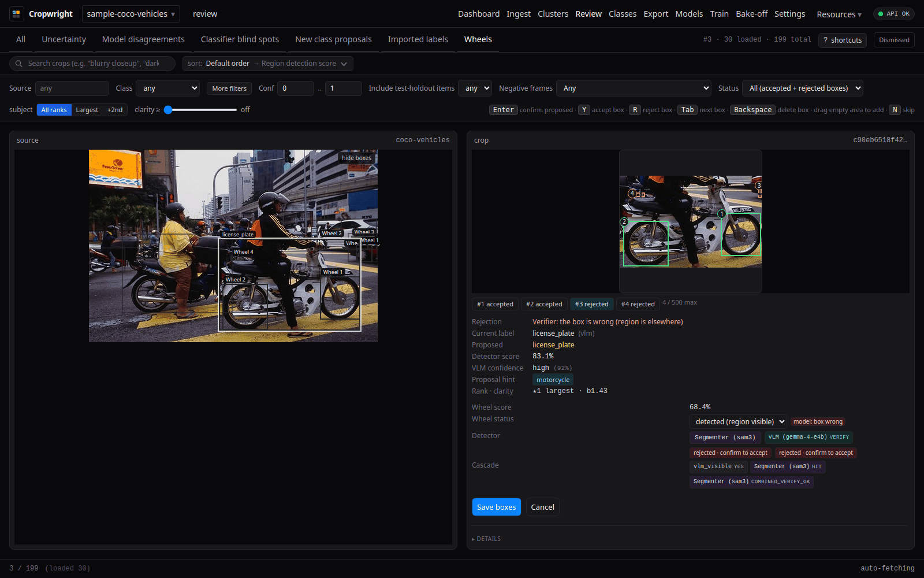Open the Wheel status dropdown
924x578 pixels.
pyautogui.click(x=738, y=422)
